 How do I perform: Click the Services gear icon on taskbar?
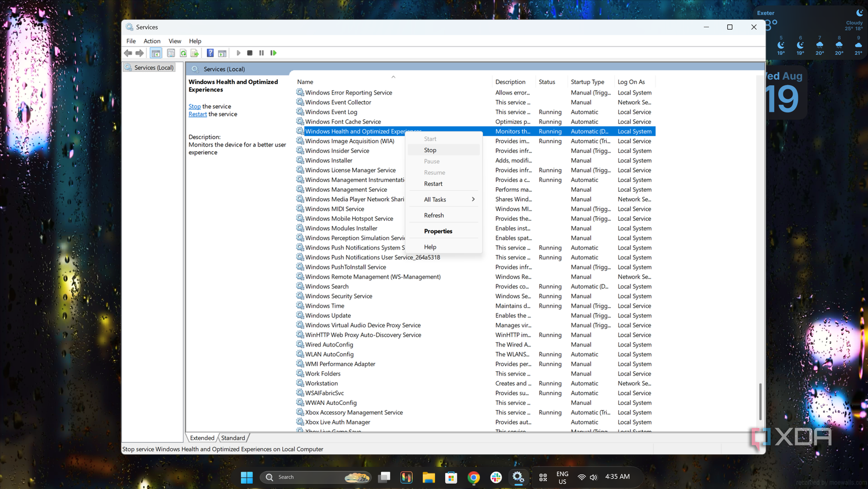(518, 477)
